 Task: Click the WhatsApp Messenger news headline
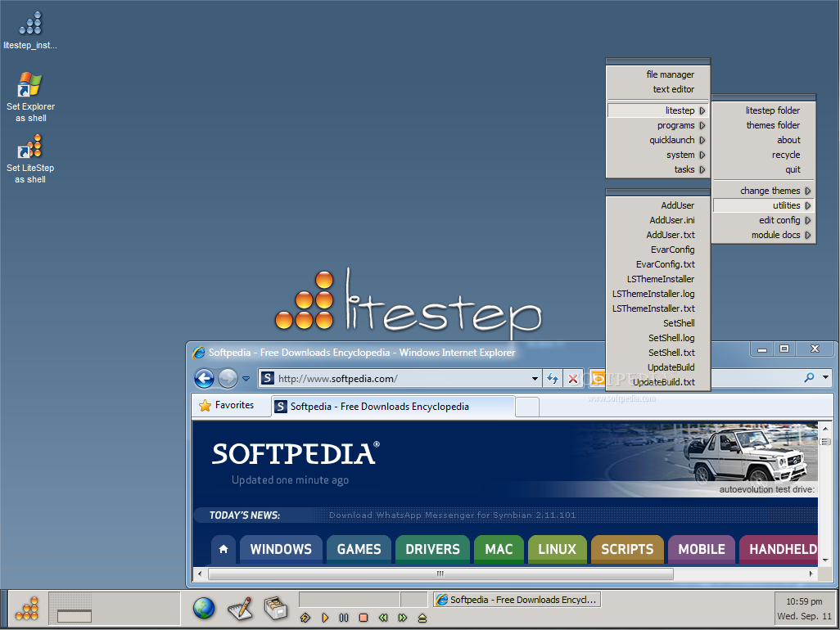point(452,515)
